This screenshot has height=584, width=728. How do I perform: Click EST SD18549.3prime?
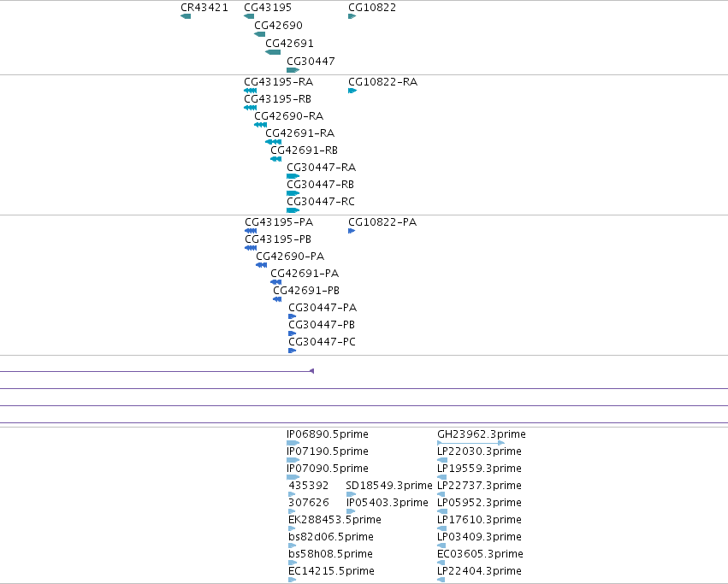click(351, 494)
